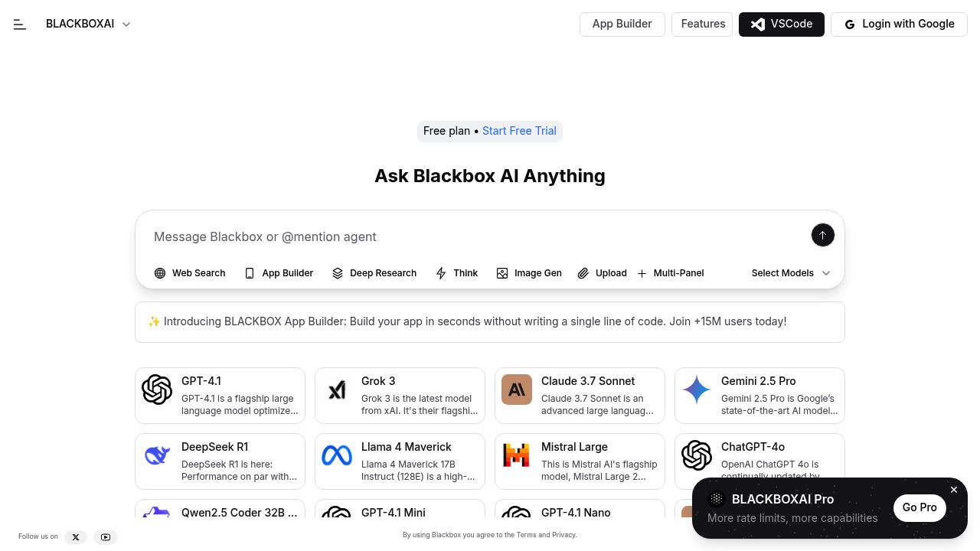The height and width of the screenshot is (551, 980).
Task: Focus the Message Blackbox input field
Action: [x=475, y=236]
